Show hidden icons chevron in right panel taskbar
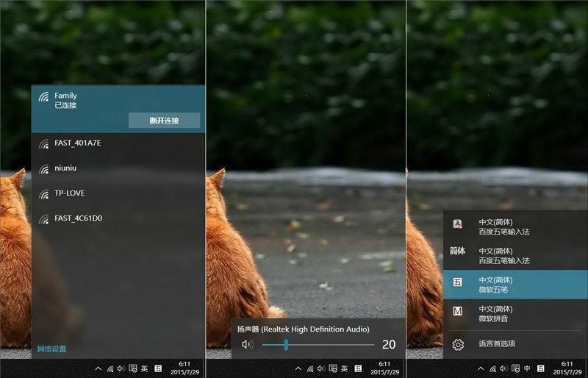This screenshot has width=588, height=378. (x=481, y=368)
